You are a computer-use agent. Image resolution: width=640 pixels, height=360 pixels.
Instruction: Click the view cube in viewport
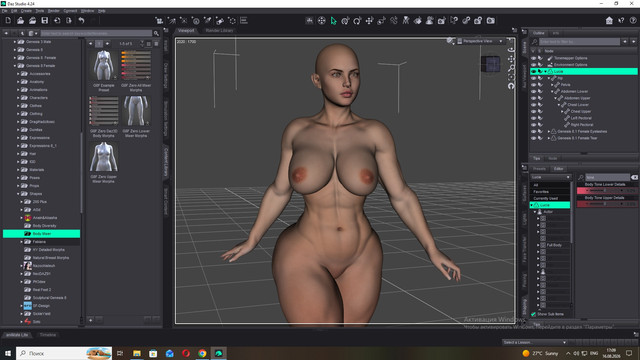(490, 64)
